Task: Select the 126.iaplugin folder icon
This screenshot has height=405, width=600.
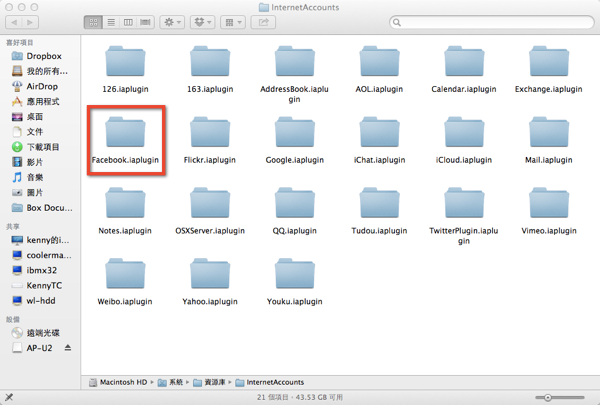Action: [x=125, y=61]
